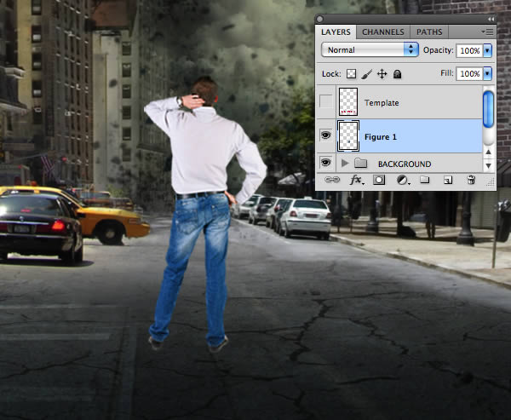This screenshot has height=420, width=511.
Task: Select the Template layer name
Action: pyautogui.click(x=382, y=103)
